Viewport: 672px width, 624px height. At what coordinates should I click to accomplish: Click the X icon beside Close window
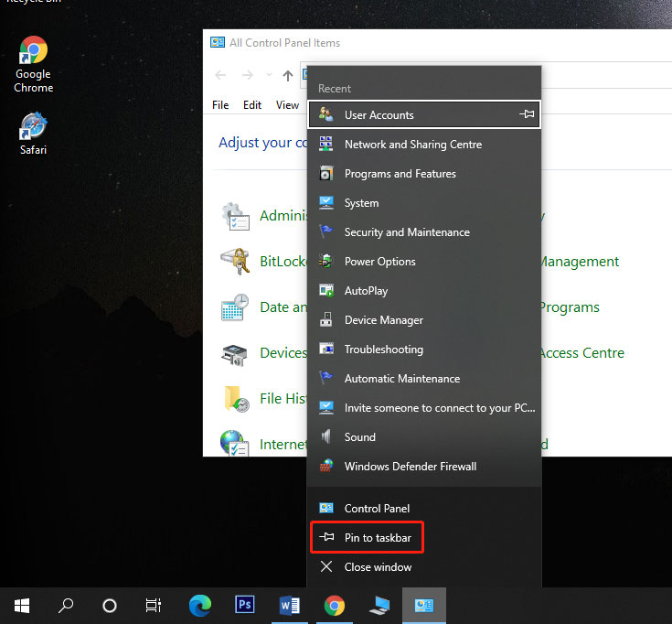pos(326,566)
